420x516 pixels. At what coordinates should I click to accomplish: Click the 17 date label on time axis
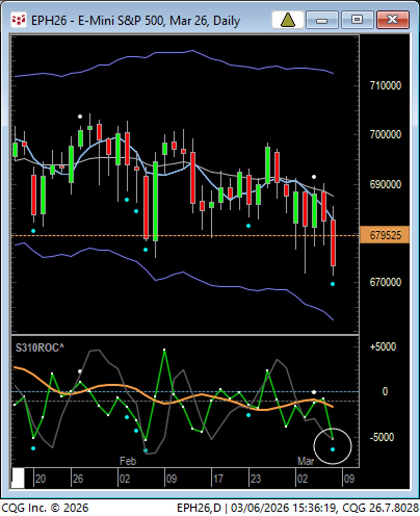tap(218, 479)
